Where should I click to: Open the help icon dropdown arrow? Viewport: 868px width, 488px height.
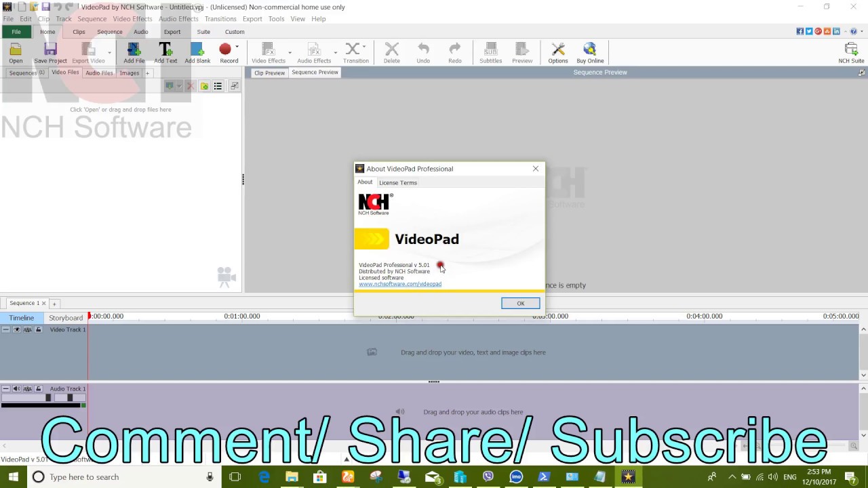[x=861, y=31]
